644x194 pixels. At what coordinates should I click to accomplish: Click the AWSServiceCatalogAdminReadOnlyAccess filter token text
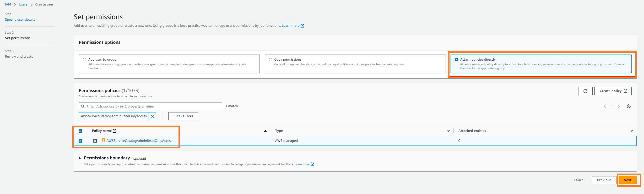(114, 116)
